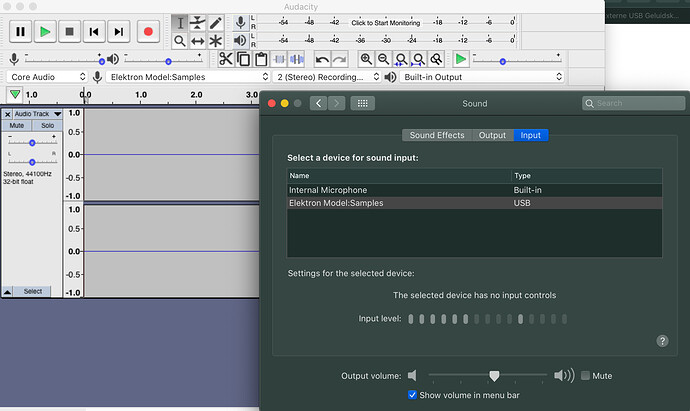Silence the audio selection
The width and height of the screenshot is (690, 411).
click(297, 59)
